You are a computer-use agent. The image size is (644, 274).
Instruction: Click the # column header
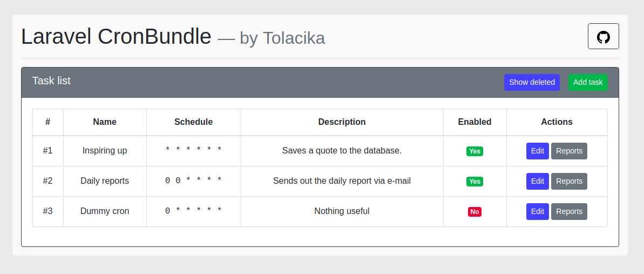(48, 122)
